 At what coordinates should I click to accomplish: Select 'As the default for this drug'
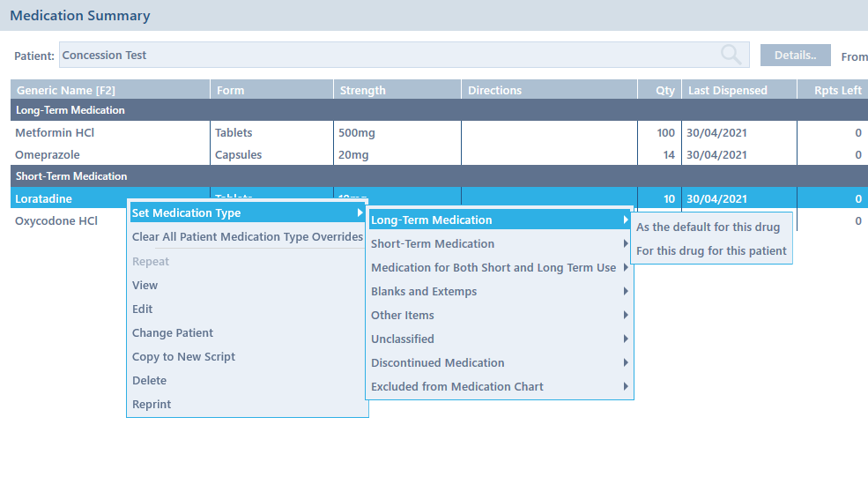708,227
